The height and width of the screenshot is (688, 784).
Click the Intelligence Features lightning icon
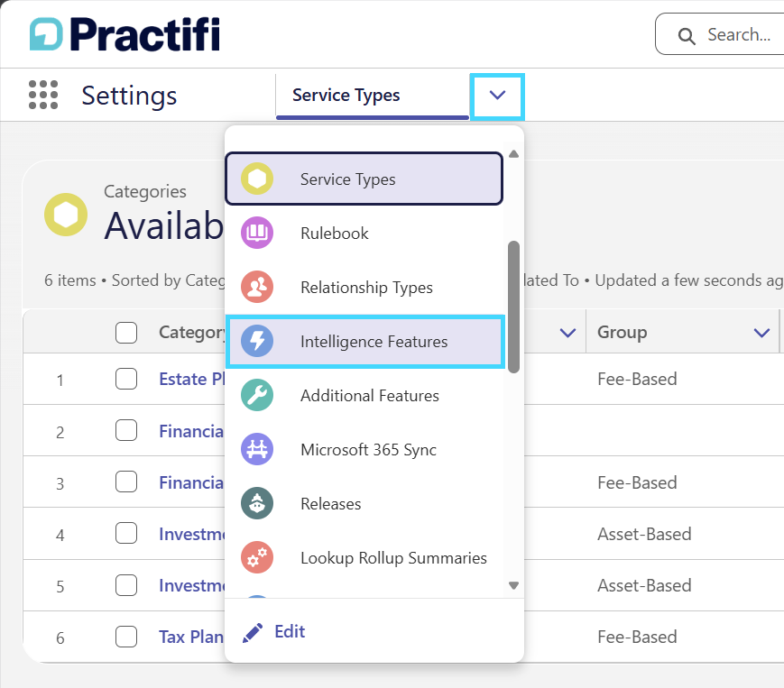tap(257, 341)
